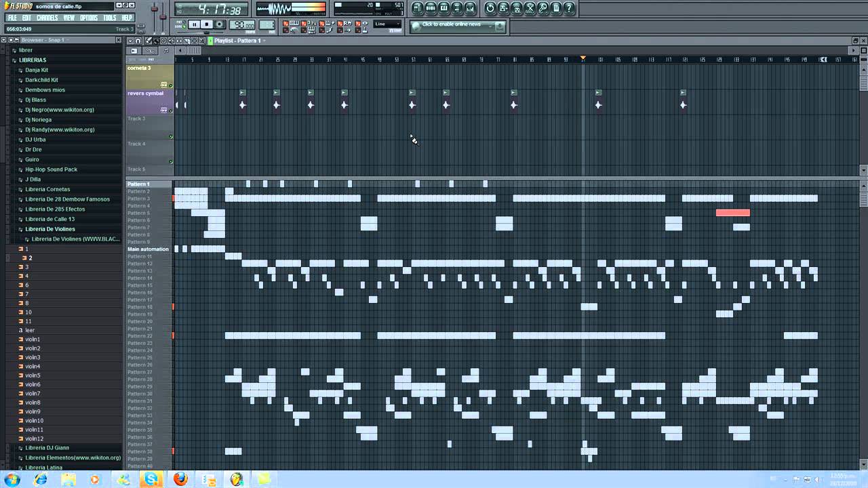868x488 pixels.
Task: Open the EDIT menu
Action: pyautogui.click(x=26, y=18)
